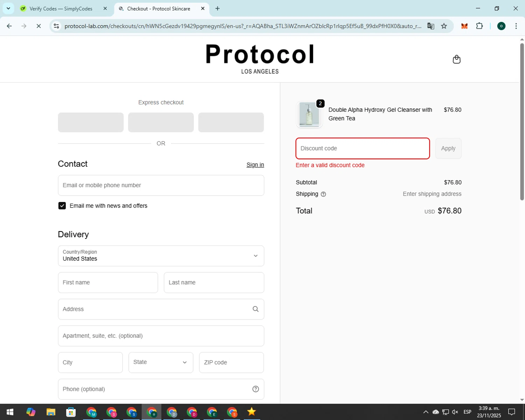This screenshot has height=420, width=525.
Task: Open a new browser tab
Action: (x=217, y=8)
